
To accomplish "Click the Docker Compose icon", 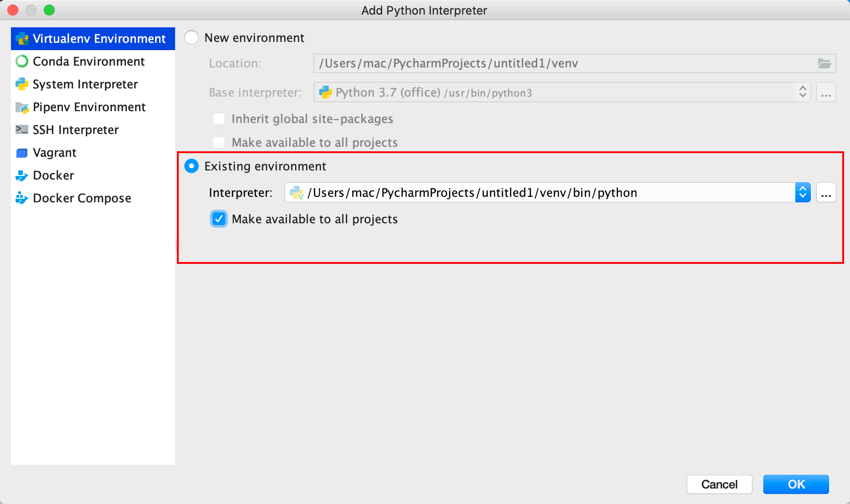I will (22, 198).
